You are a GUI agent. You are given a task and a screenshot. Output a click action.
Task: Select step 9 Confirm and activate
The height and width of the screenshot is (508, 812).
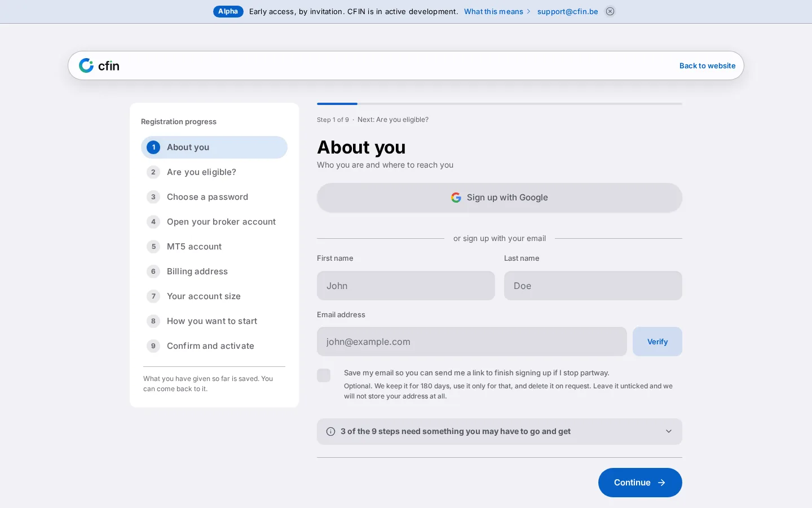214,346
